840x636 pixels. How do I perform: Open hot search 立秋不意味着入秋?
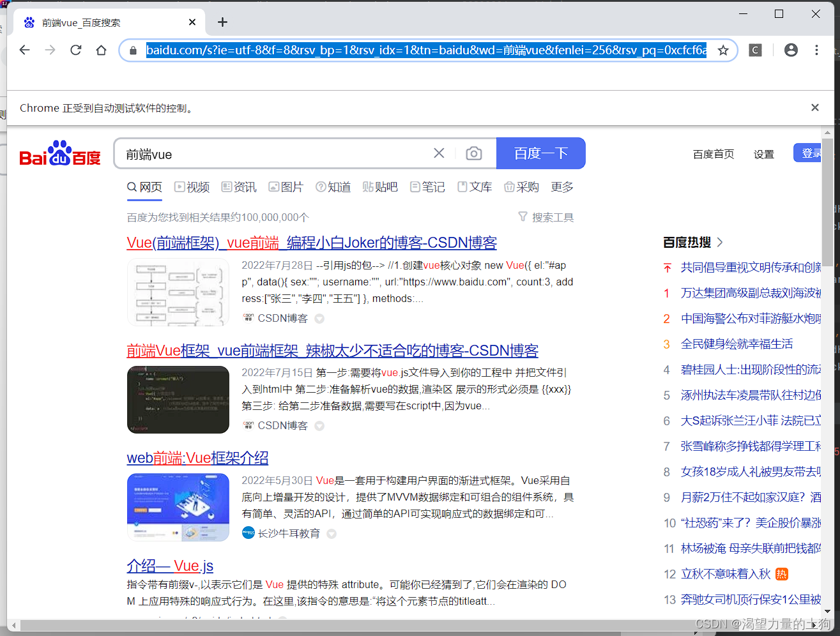pyautogui.click(x=726, y=574)
